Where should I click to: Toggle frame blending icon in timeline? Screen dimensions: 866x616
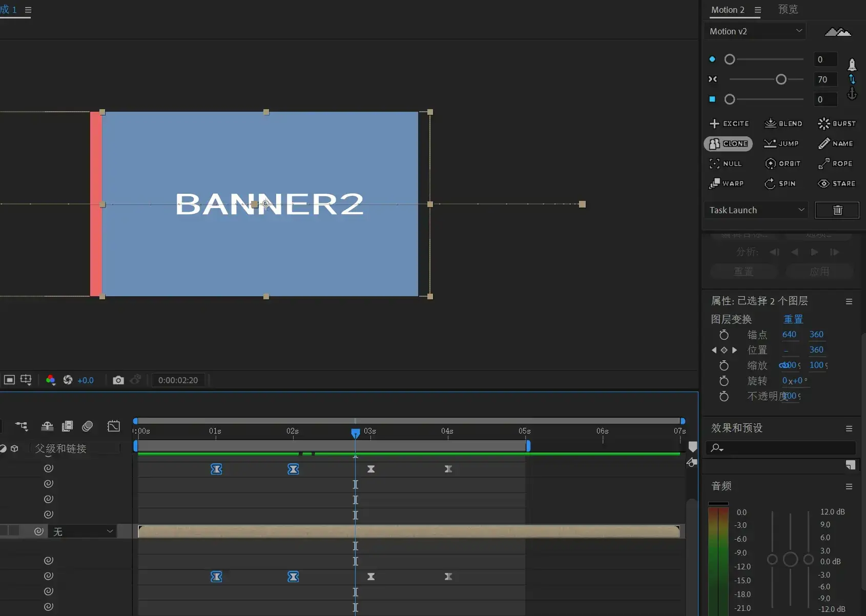click(x=67, y=426)
